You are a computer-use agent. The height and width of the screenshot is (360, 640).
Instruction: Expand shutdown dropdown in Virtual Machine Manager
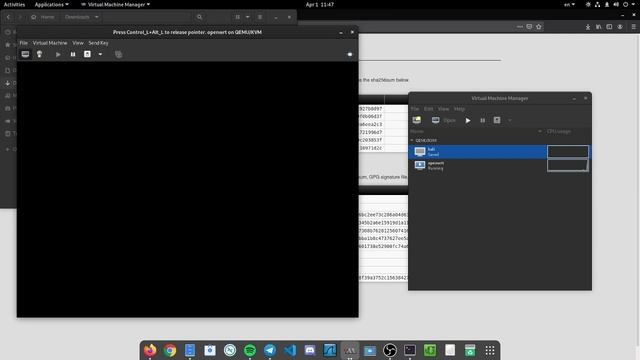click(510, 120)
